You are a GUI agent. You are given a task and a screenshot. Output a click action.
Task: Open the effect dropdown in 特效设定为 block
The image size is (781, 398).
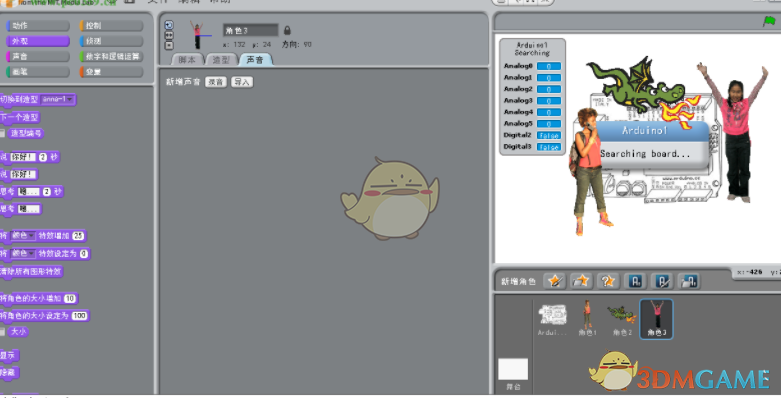point(23,254)
